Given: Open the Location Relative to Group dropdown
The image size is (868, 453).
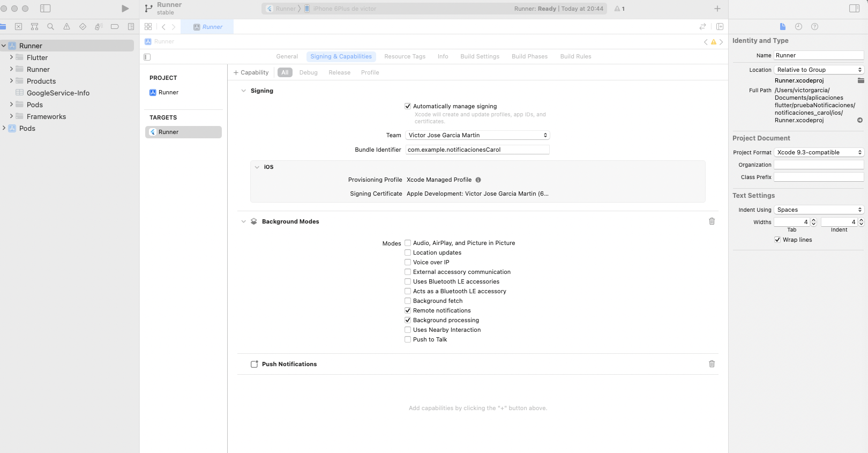Looking at the screenshot, I should pyautogui.click(x=819, y=70).
